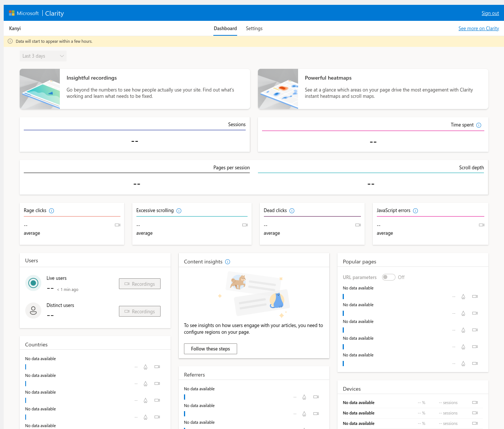
Task: Click the Referrers panel heading
Action: [x=194, y=375]
